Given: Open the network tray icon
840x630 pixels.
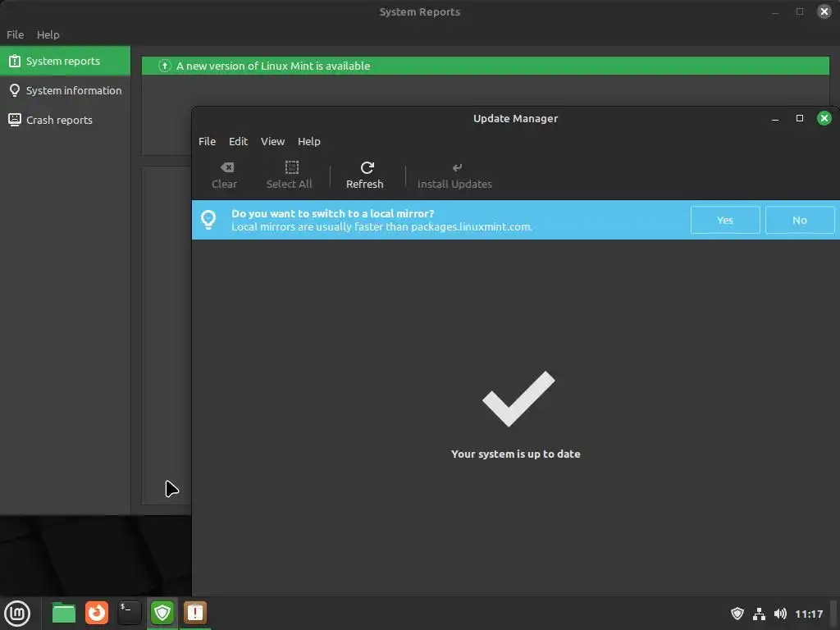Looking at the screenshot, I should click(759, 614).
